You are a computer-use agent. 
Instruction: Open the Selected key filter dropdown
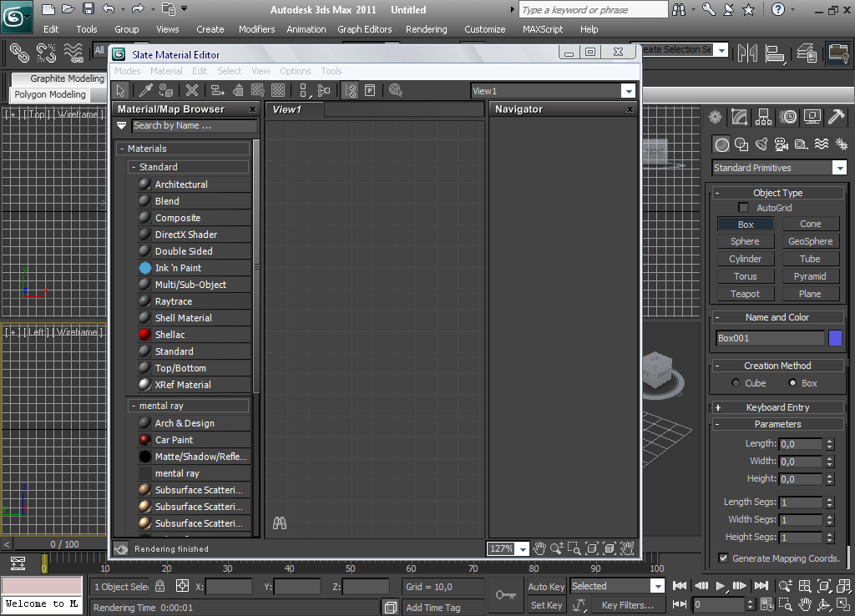point(658,586)
